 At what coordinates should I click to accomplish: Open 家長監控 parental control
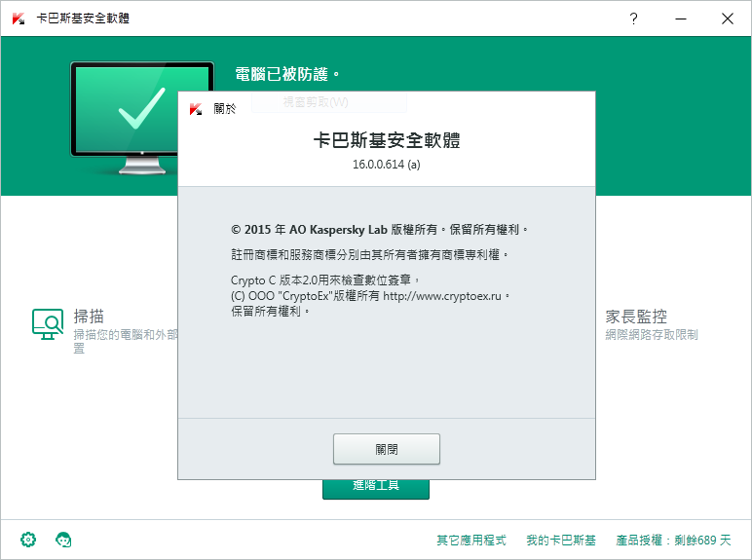[x=636, y=317]
